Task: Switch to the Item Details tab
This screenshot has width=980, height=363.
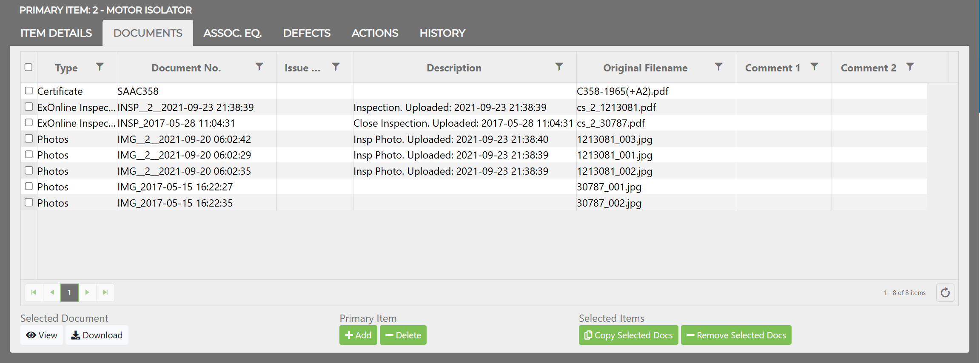Action: [x=56, y=33]
